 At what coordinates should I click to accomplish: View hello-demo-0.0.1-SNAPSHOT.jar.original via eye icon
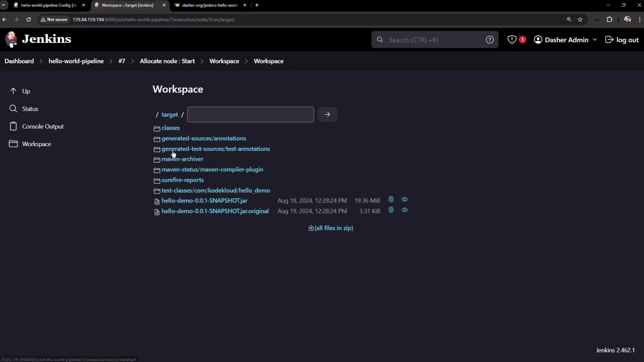405,210
